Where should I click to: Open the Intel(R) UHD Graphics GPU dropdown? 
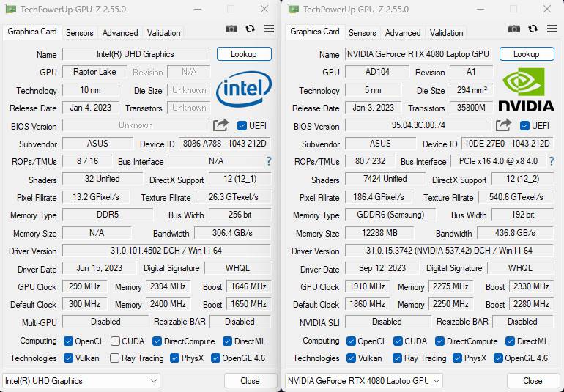point(81,381)
